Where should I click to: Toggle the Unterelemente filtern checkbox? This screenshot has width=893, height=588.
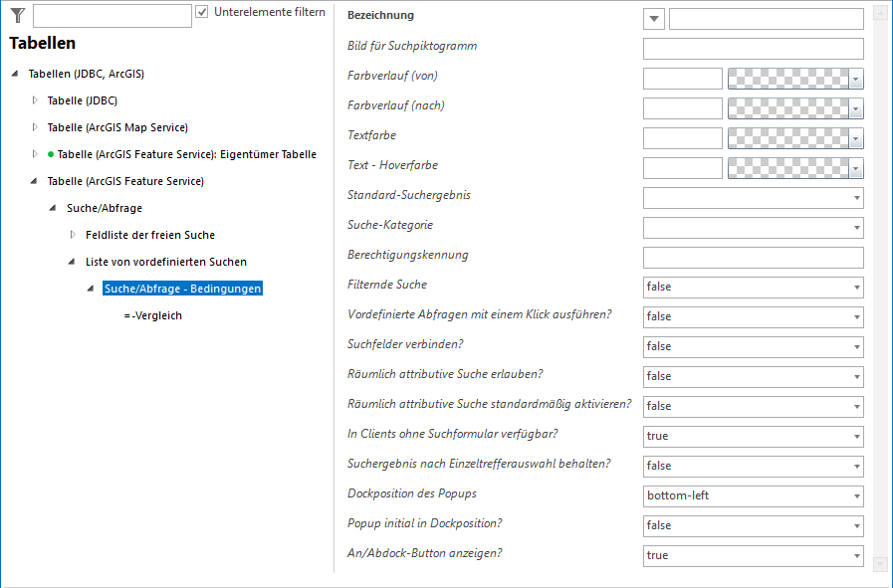tap(202, 12)
